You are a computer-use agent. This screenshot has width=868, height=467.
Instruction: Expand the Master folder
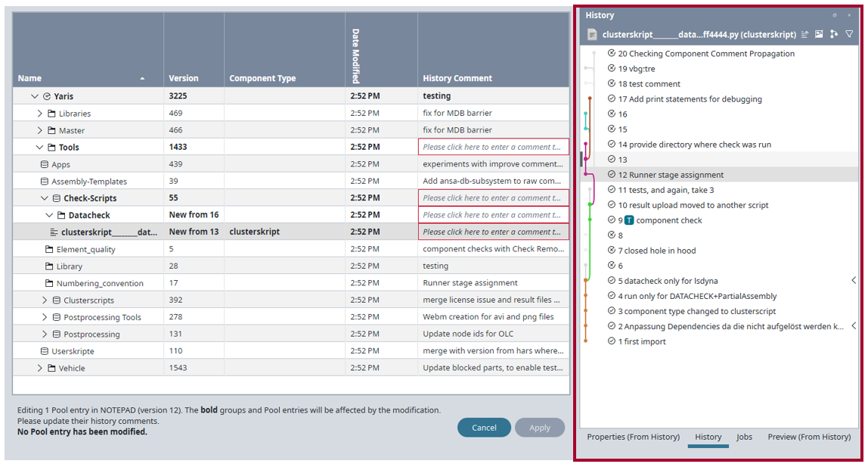pyautogui.click(x=39, y=131)
